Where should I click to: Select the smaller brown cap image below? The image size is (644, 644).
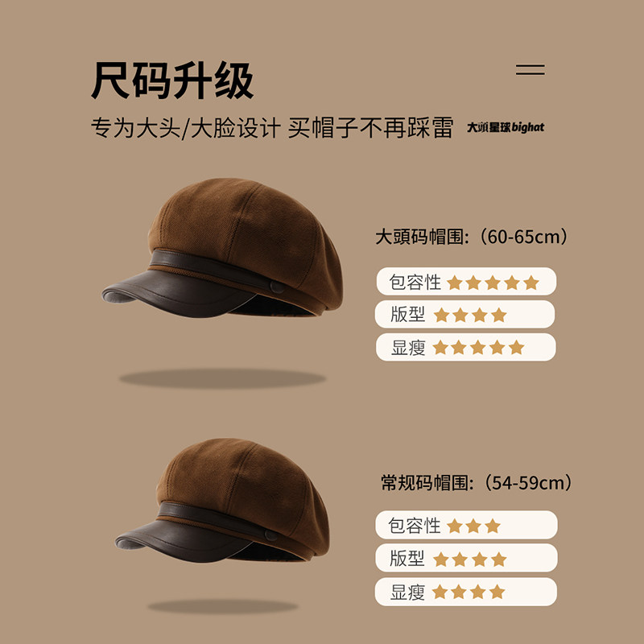click(x=222, y=500)
